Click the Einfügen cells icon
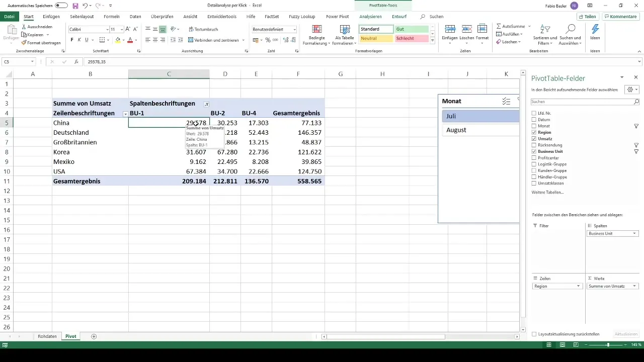Screen dimensions: 644x362 pyautogui.click(x=450, y=29)
